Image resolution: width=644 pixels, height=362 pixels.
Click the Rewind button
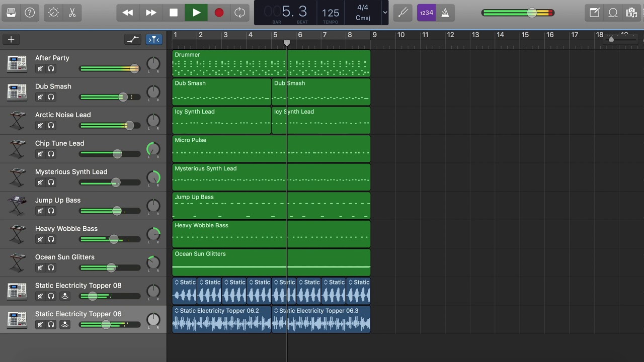(128, 13)
